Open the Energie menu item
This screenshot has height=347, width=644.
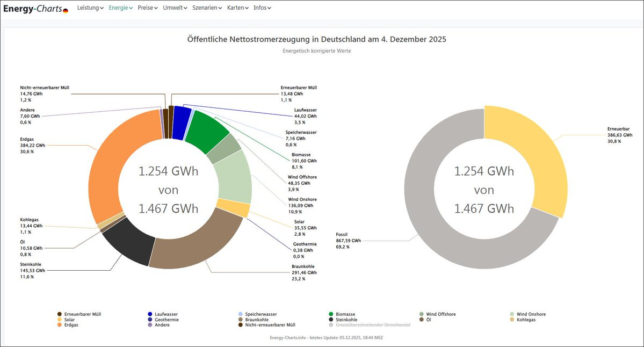tap(120, 8)
